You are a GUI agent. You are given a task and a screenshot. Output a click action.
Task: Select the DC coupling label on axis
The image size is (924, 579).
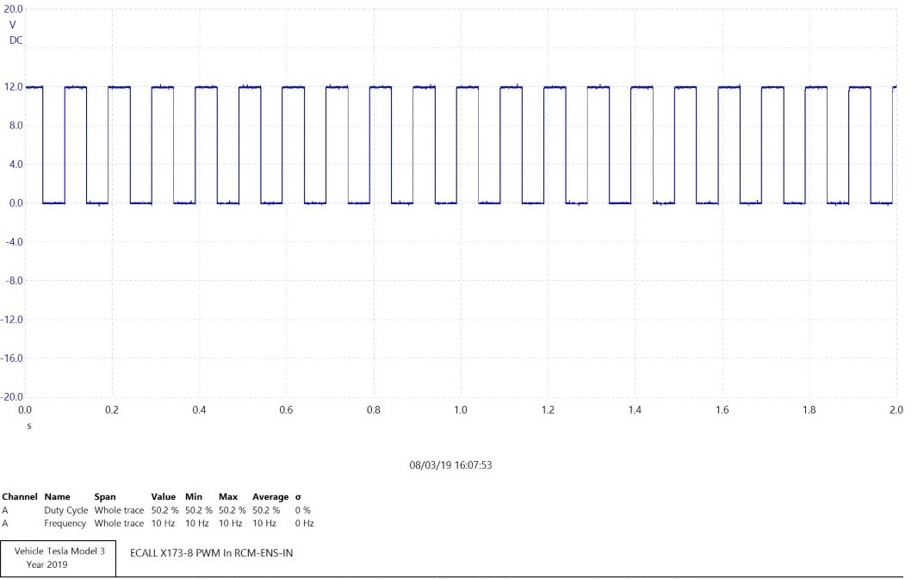click(16, 40)
